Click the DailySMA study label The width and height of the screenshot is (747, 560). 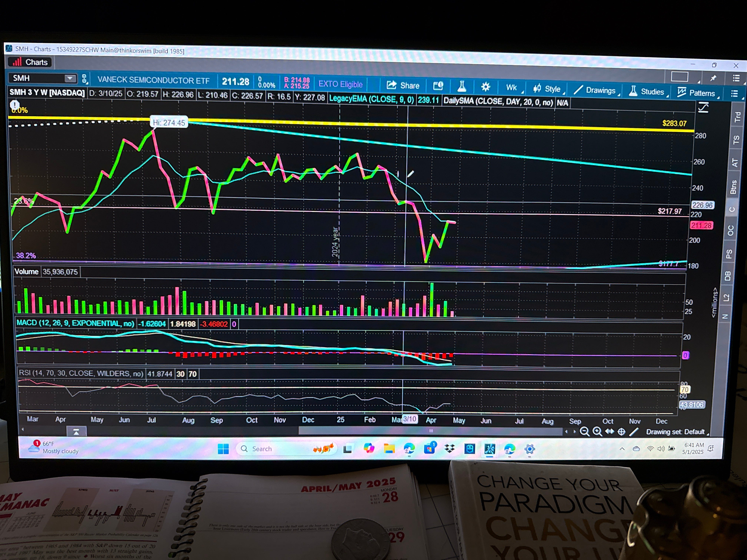(498, 101)
